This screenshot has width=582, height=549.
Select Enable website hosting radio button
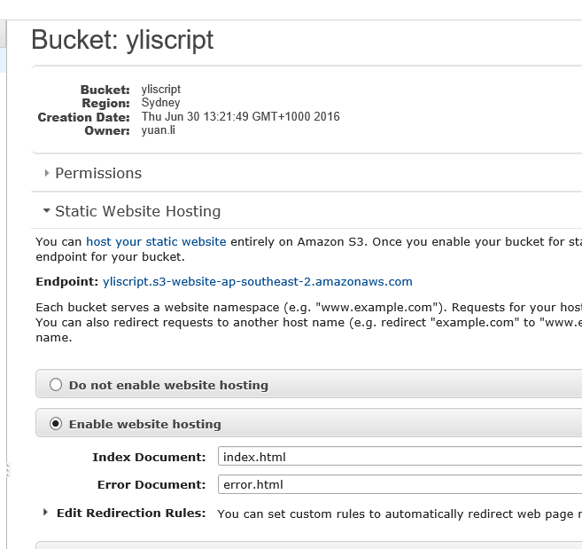56,424
